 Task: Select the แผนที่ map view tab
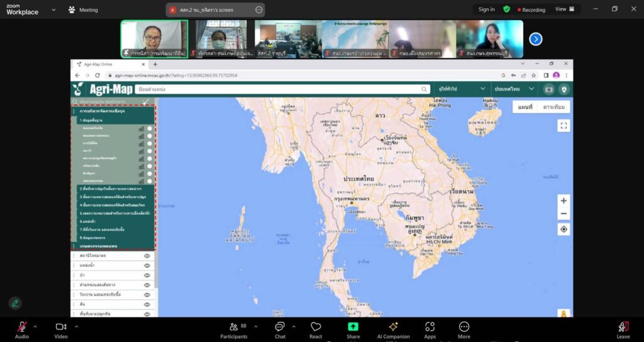pyautogui.click(x=525, y=107)
